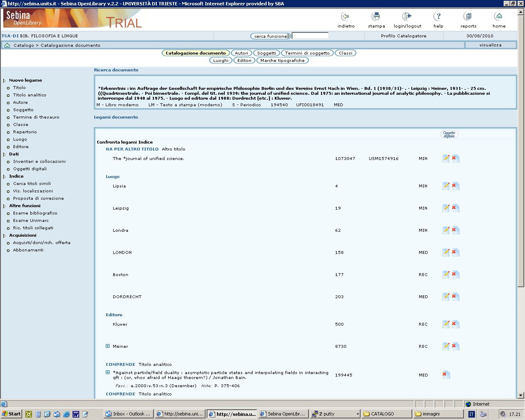This screenshot has width=525, height=420.
Task: Click the page's vertical scrollbar down arrow
Action: click(x=521, y=395)
